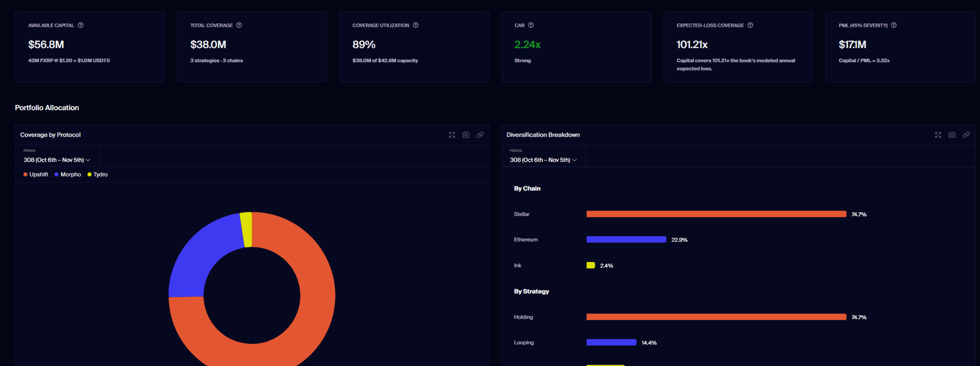Select the 89% coverage utilization value
Image resolution: width=980 pixels, height=366 pixels.
coord(364,45)
